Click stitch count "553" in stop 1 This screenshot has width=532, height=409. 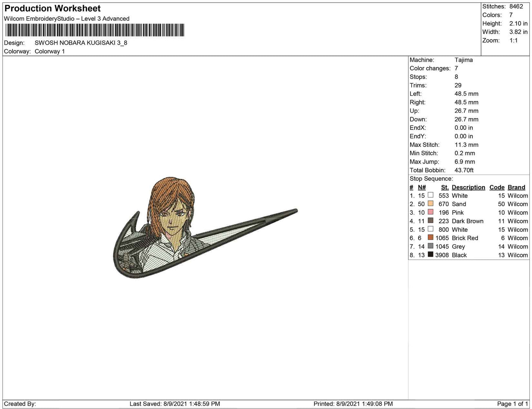coord(444,196)
